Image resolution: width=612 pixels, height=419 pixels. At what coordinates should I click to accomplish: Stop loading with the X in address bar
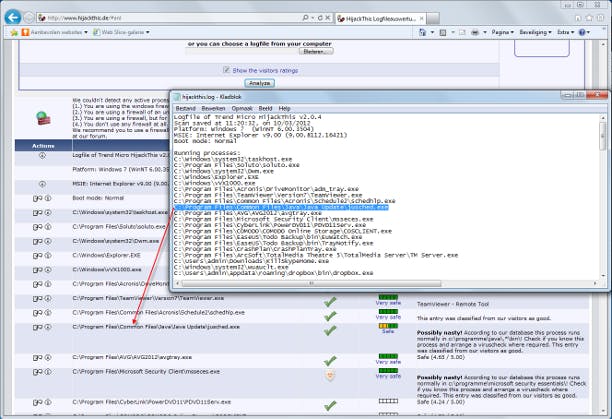[x=328, y=18]
